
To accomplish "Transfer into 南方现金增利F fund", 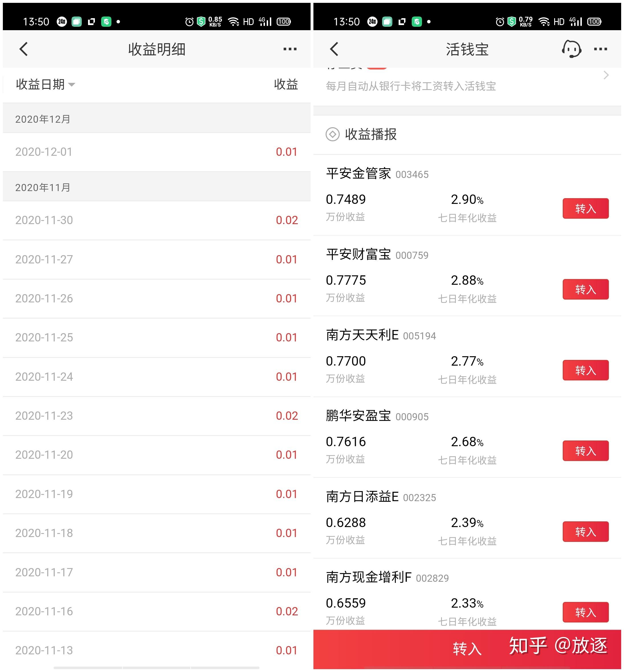I will pos(585,612).
